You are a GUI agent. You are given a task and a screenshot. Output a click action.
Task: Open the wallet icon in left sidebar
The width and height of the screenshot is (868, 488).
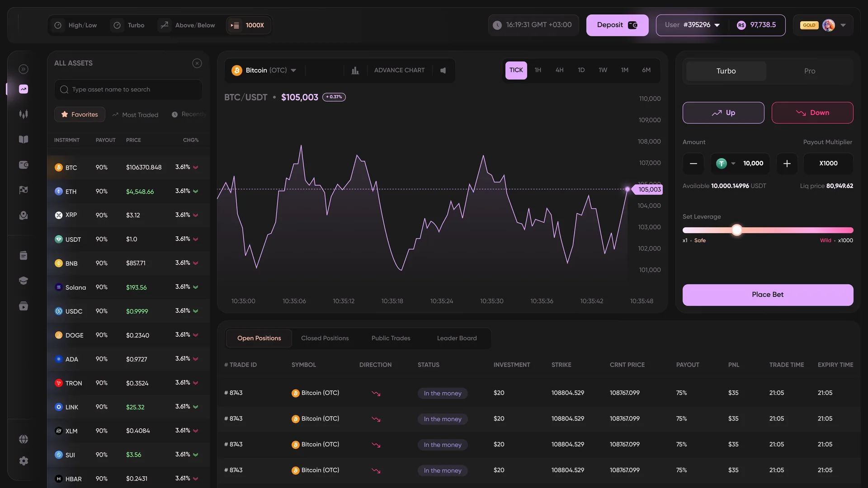coord(24,165)
